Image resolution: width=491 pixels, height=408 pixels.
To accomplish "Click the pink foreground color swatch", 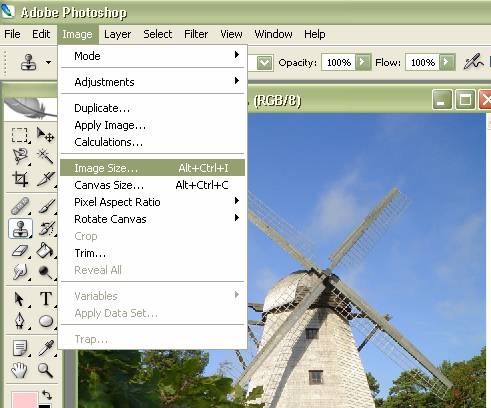I will coord(25,400).
